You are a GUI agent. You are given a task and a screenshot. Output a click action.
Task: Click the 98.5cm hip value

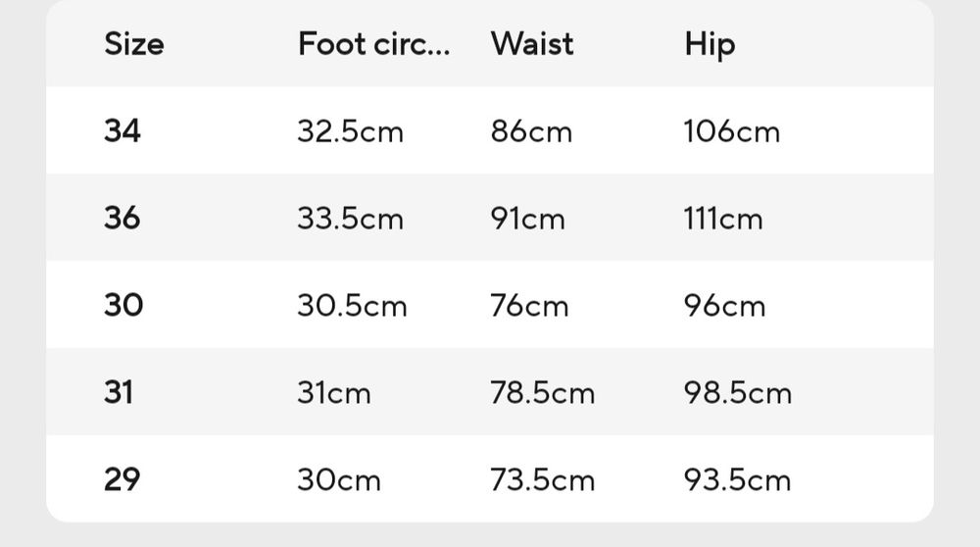coord(737,393)
